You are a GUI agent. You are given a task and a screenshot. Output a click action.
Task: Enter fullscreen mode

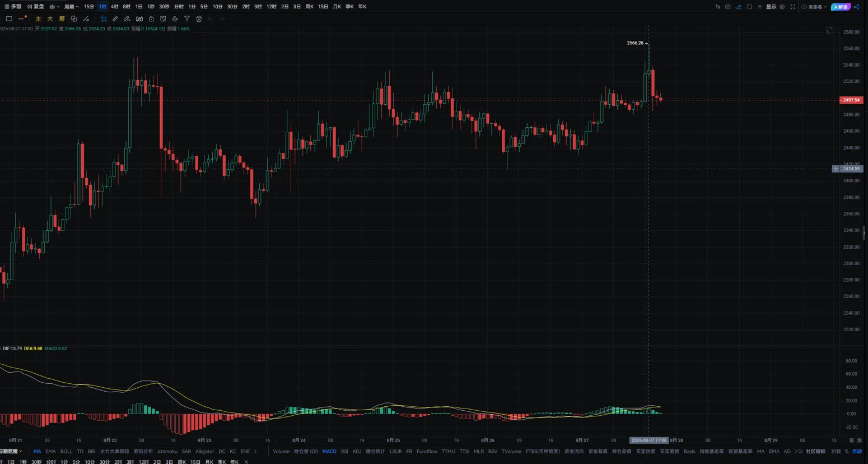coord(792,7)
